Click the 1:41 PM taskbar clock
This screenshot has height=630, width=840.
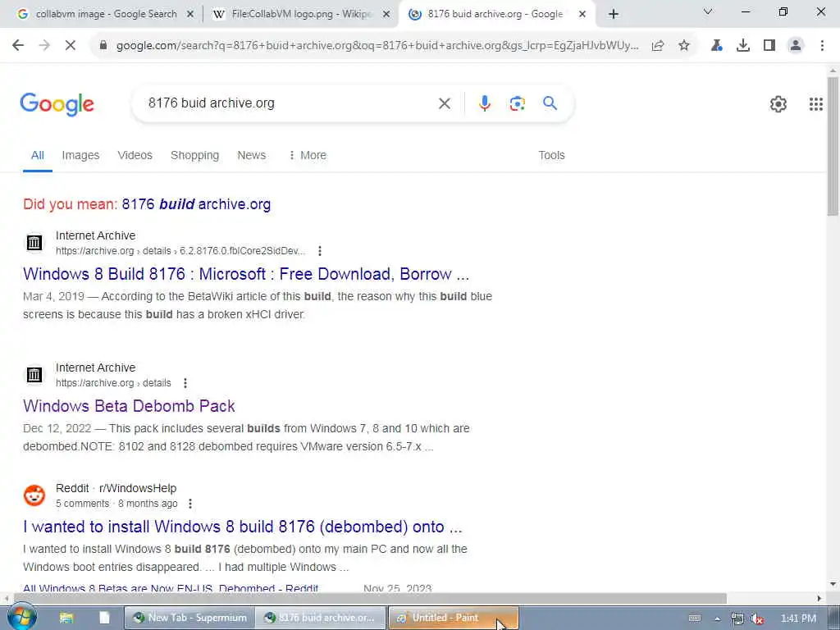[x=798, y=619]
